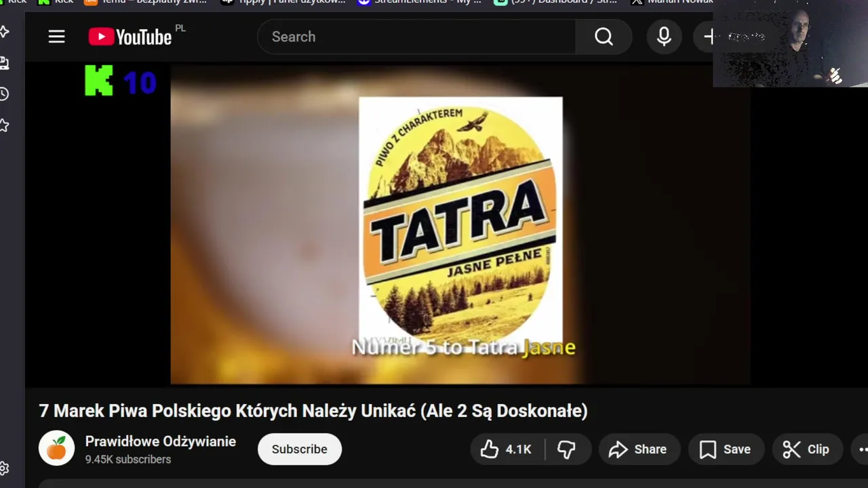This screenshot has height=488, width=868.
Task: Open Prawidłowe Odżywianie channel name link
Action: (x=161, y=441)
